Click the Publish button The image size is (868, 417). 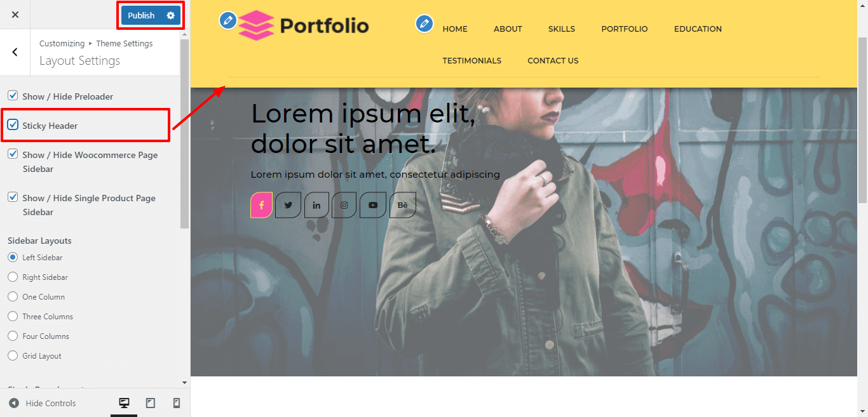(142, 15)
